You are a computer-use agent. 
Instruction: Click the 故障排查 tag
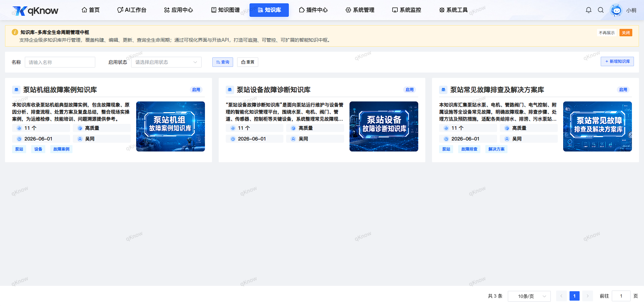click(469, 149)
